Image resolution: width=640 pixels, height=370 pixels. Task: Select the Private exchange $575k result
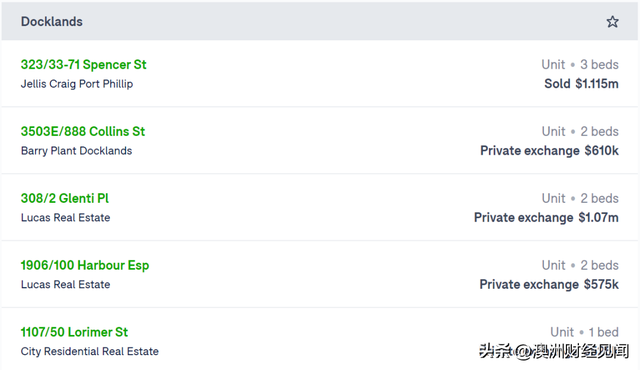coord(549,284)
